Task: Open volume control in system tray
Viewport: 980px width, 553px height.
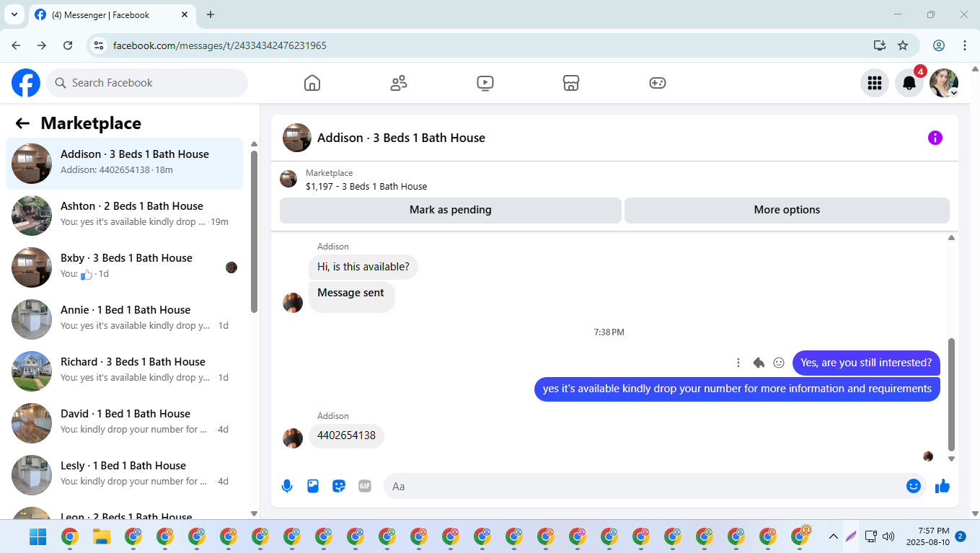Action: coord(888,536)
